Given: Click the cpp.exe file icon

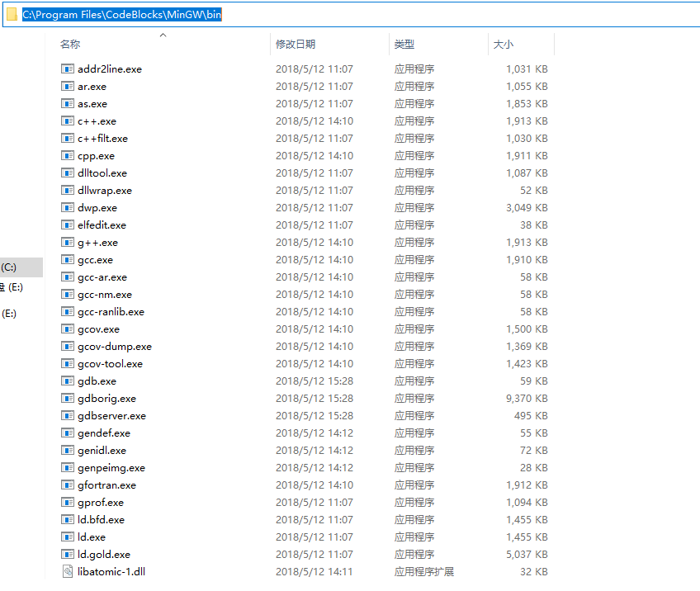Looking at the screenshot, I should tap(68, 156).
